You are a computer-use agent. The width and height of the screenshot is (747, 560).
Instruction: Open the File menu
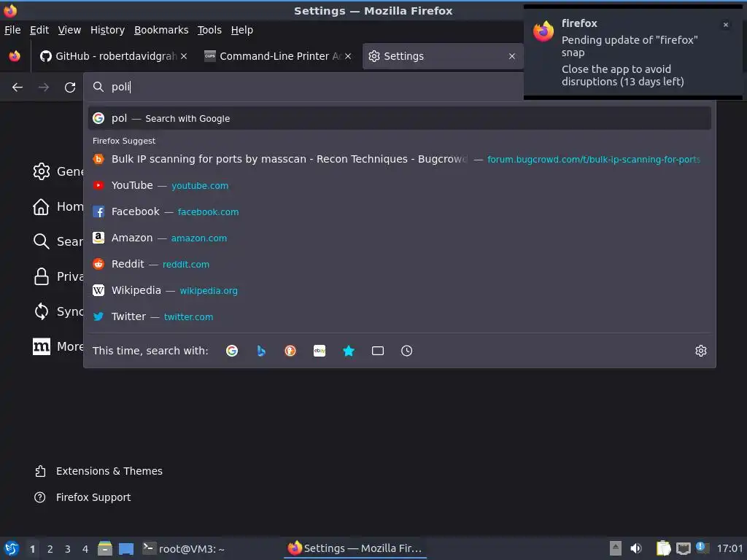tap(12, 30)
